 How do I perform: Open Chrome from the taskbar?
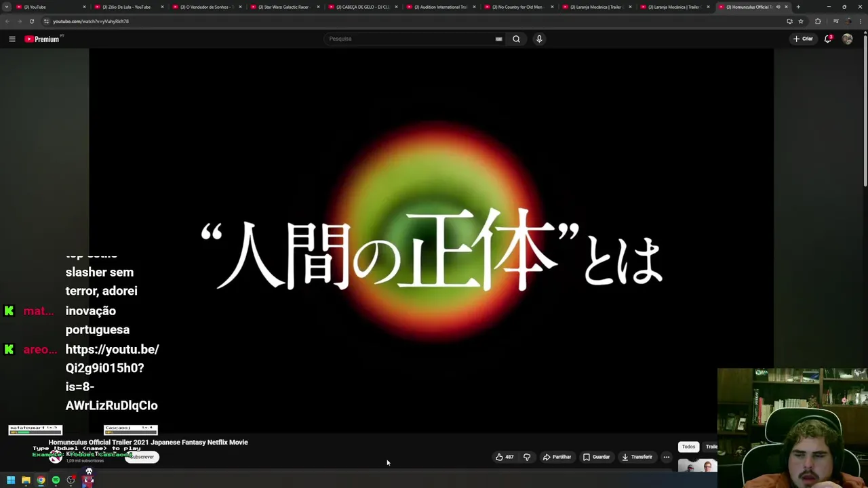tap(41, 480)
